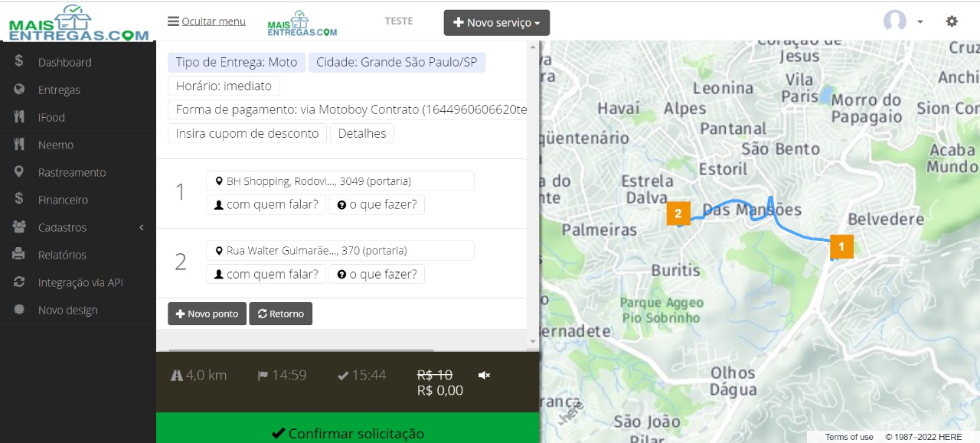Image resolution: width=980 pixels, height=443 pixels.
Task: Click the 15:44 arrival time
Action: point(362,375)
